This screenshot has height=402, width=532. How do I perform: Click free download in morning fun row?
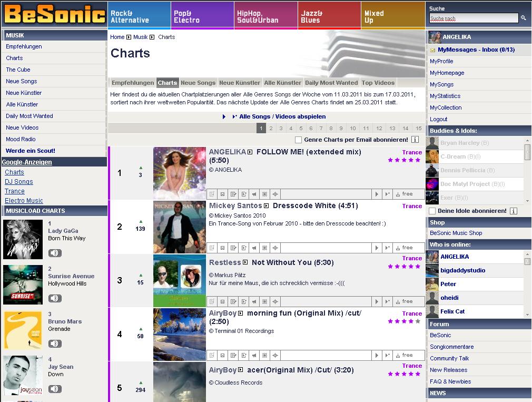point(409,355)
